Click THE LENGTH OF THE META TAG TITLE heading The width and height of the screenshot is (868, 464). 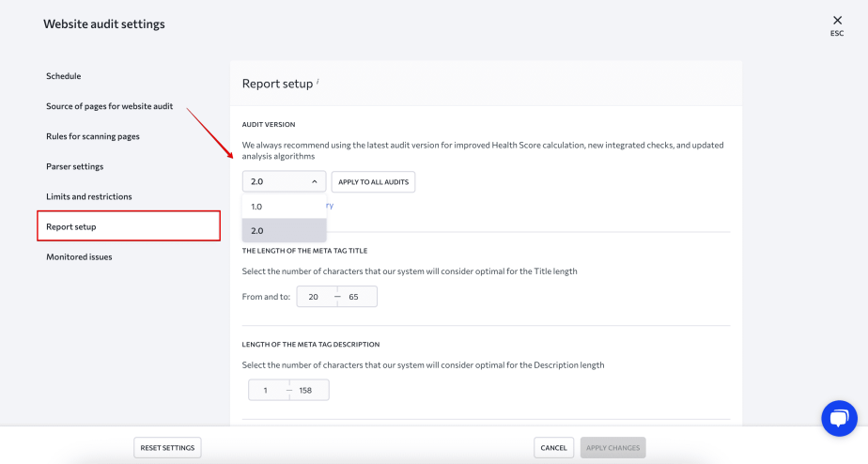click(x=304, y=251)
